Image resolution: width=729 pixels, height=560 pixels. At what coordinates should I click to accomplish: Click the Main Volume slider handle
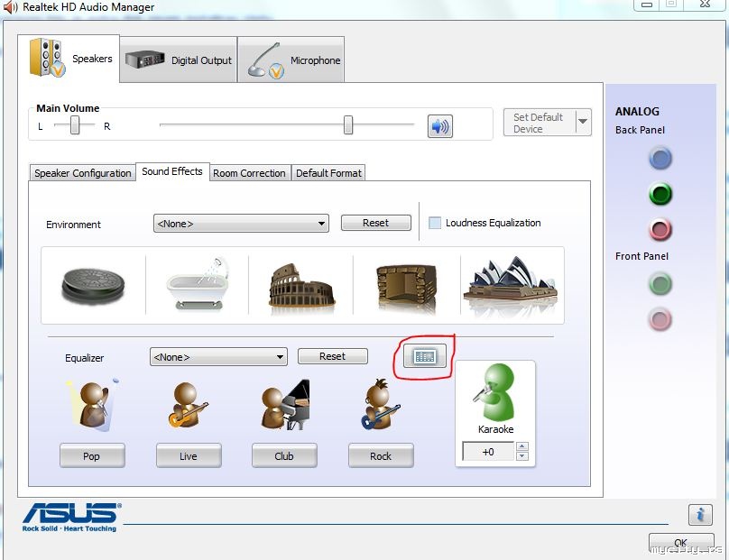click(348, 125)
